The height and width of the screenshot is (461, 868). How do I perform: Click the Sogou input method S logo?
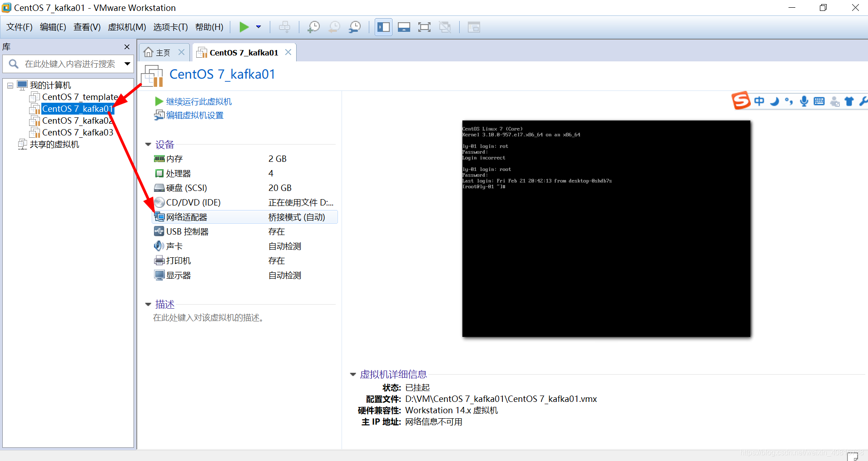coord(741,100)
